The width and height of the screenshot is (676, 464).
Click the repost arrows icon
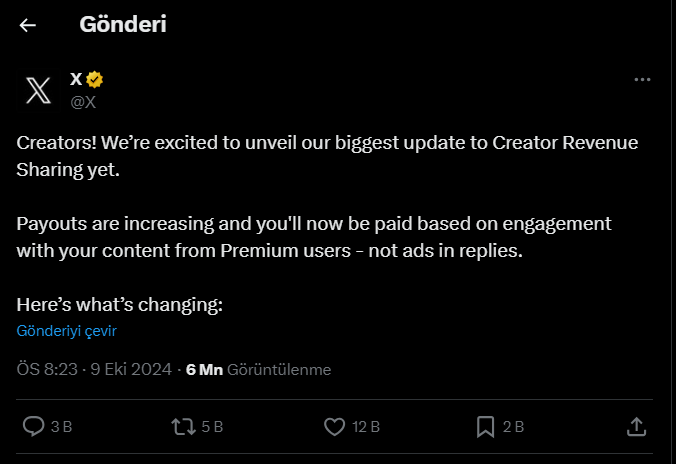(182, 426)
